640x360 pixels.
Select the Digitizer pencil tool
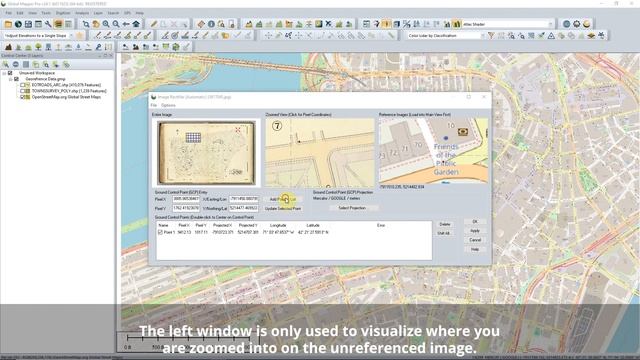click(x=153, y=24)
